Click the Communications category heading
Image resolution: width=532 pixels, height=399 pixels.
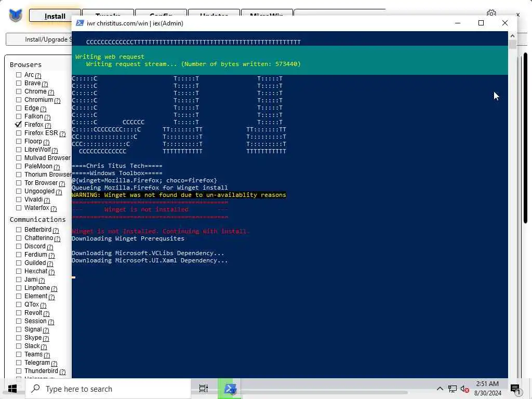[x=37, y=220]
